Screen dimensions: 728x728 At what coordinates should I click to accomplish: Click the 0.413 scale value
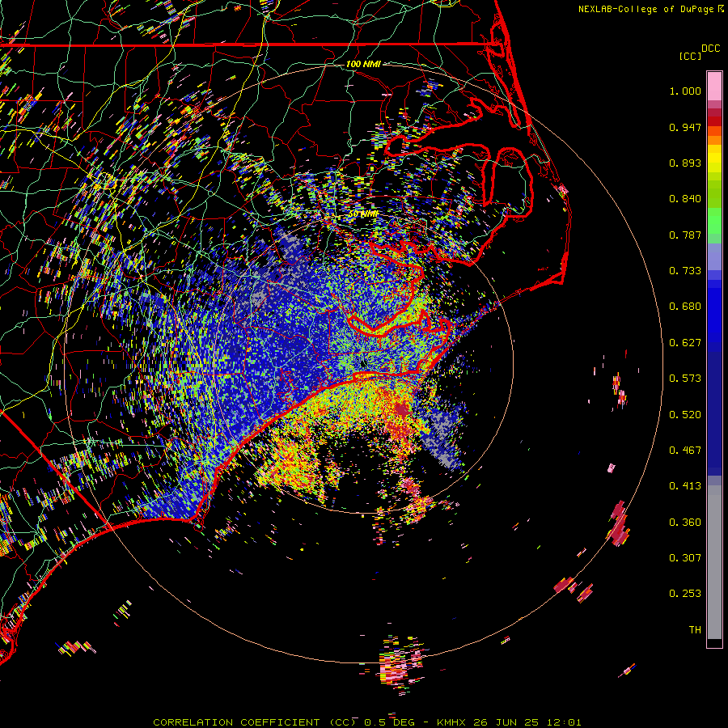685,486
